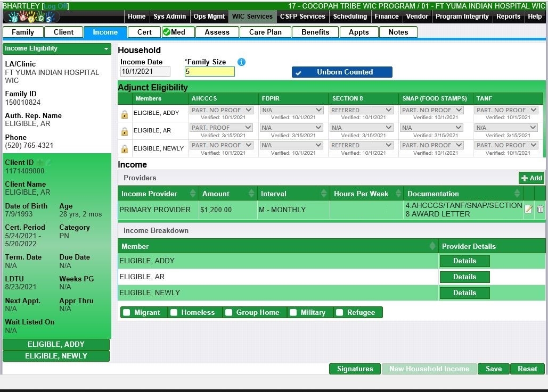548x392 pixels.
Task: Click the Family Size input field
Action: [209, 72]
